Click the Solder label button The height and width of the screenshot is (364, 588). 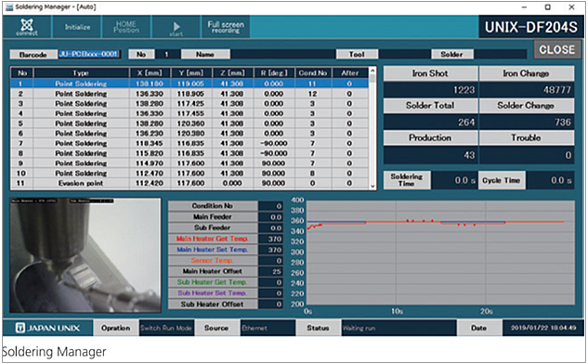(x=451, y=55)
